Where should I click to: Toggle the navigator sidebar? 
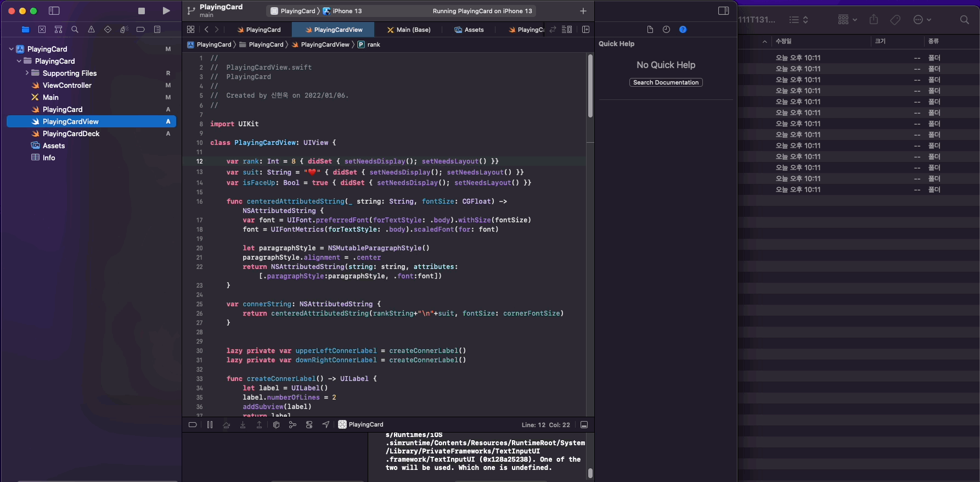(54, 11)
